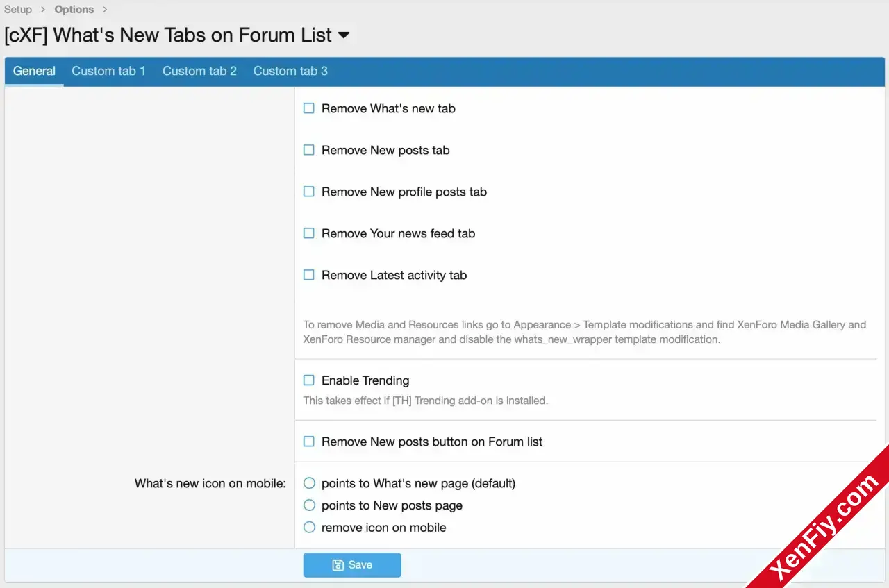Click the Media and Resources removal hint text
The image size is (889, 588).
[x=585, y=332]
